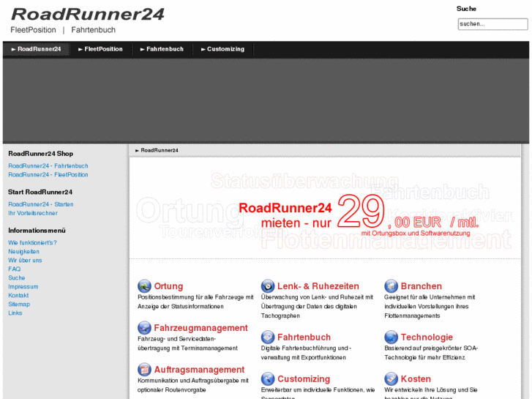Open the Lenk- & Ruhezeiten heading link
532x399 pixels.
point(318,286)
